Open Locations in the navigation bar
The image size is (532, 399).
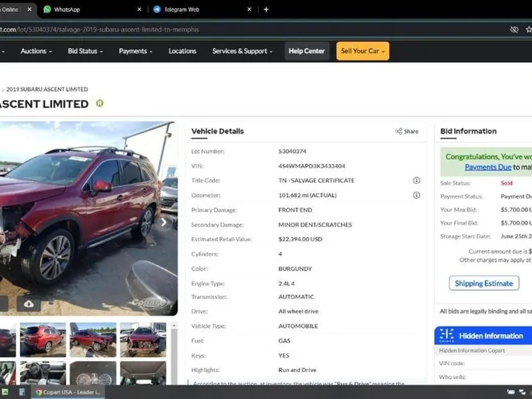click(182, 51)
